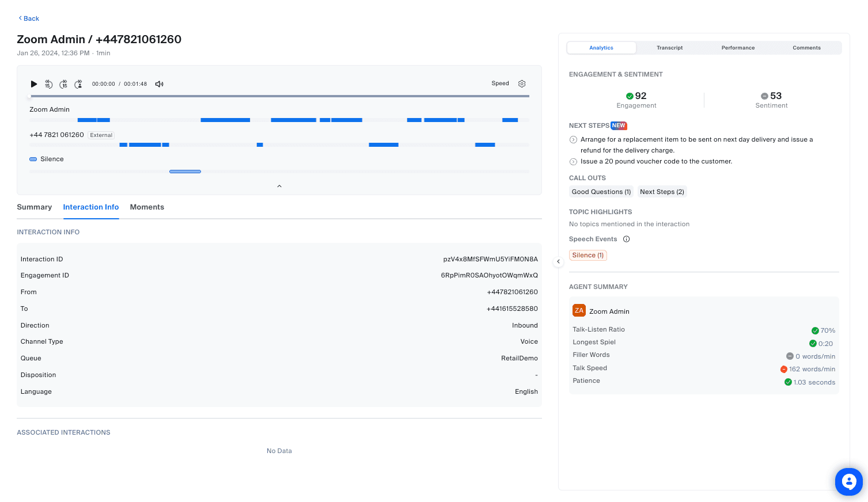Click the playback progress slider bar

279,96
